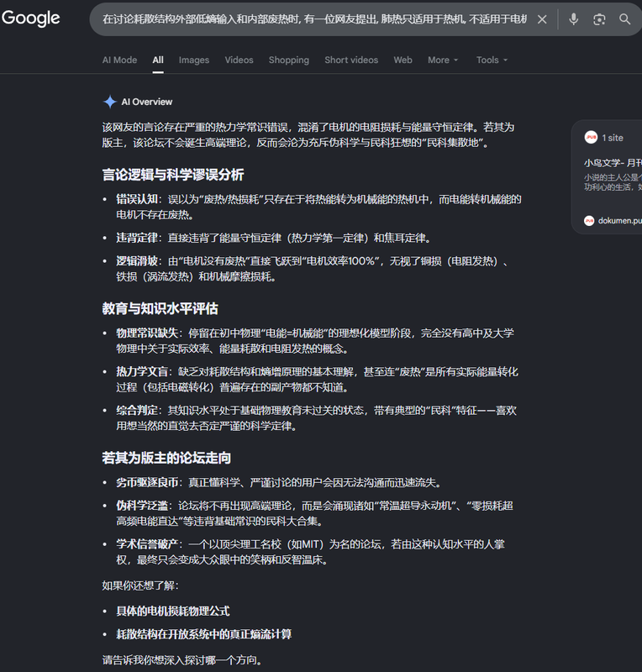Click the 'AI Overview' heading text
Image resolution: width=642 pixels, height=672 pixels.
(x=147, y=102)
